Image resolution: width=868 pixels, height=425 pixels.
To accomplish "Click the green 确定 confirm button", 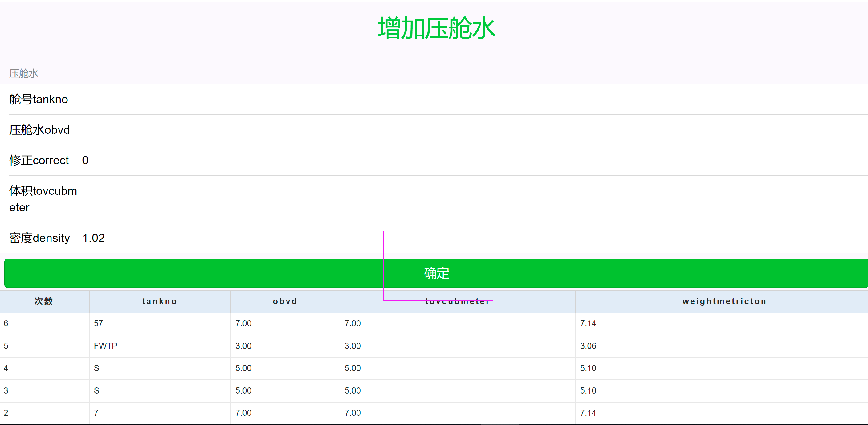I will click(436, 273).
